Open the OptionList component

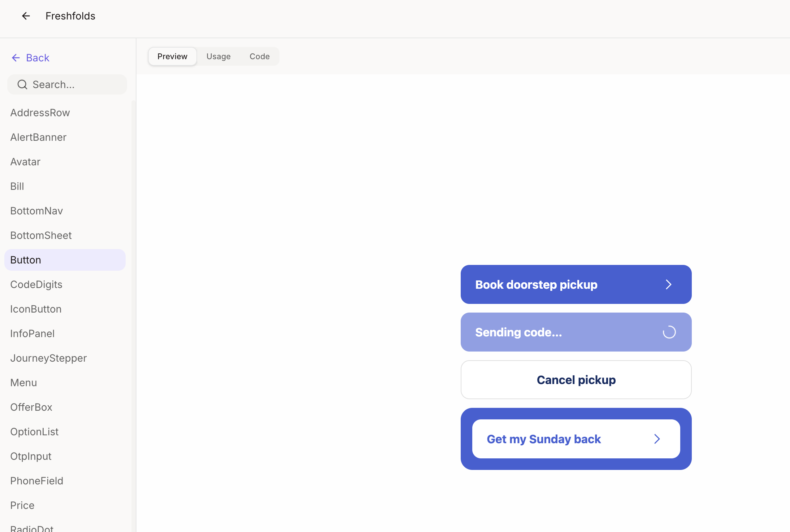point(65,432)
